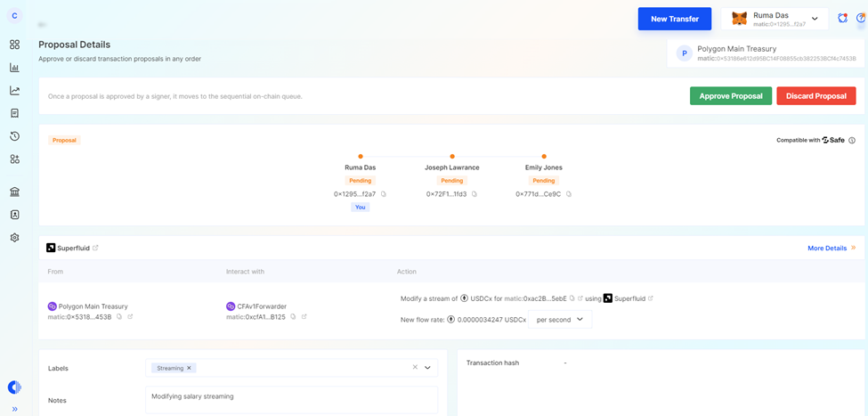Open CFAv1Forwarder address in explorer
Screen dimensions: 868x416
pyautogui.click(x=304, y=317)
